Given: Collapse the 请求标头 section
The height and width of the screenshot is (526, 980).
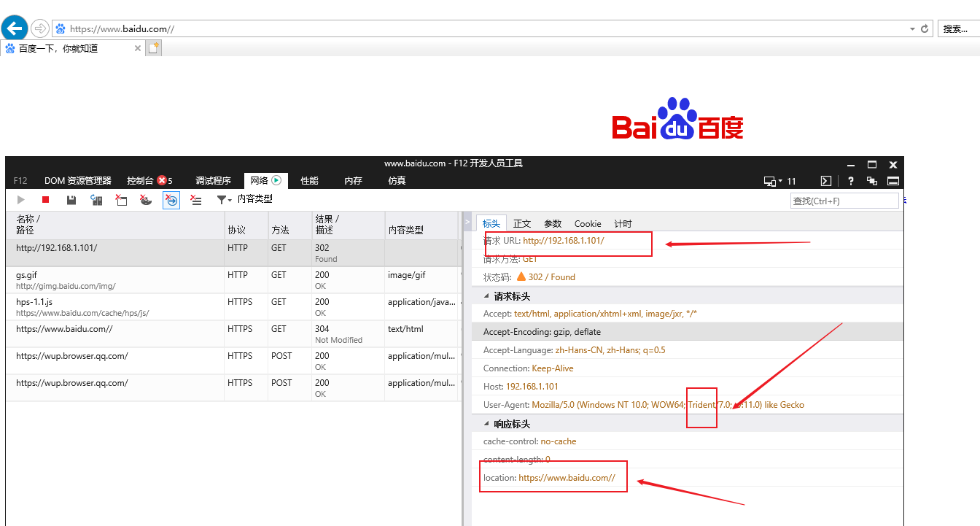Looking at the screenshot, I should [487, 296].
